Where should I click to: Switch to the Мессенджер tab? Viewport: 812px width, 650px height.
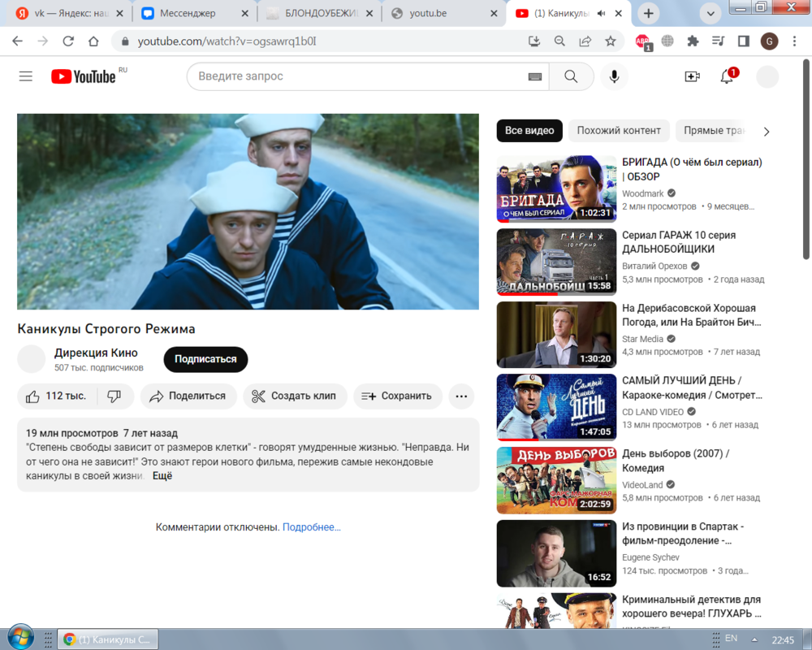point(195,14)
